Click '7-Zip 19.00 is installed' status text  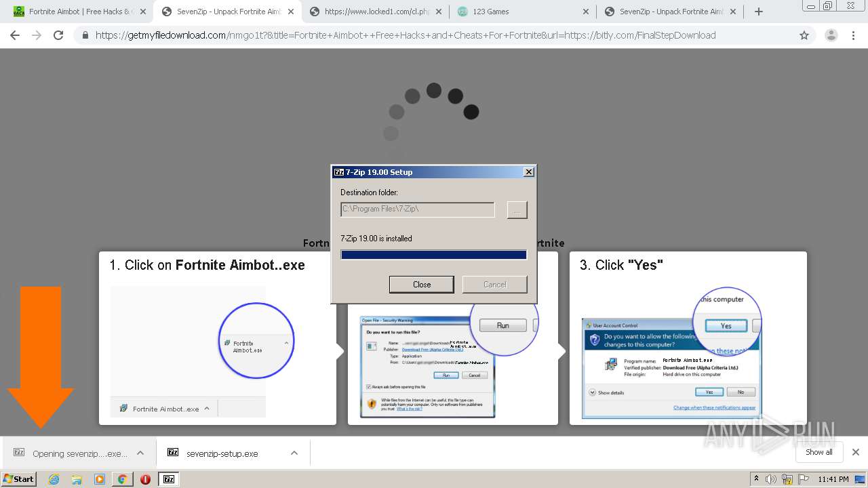click(376, 239)
